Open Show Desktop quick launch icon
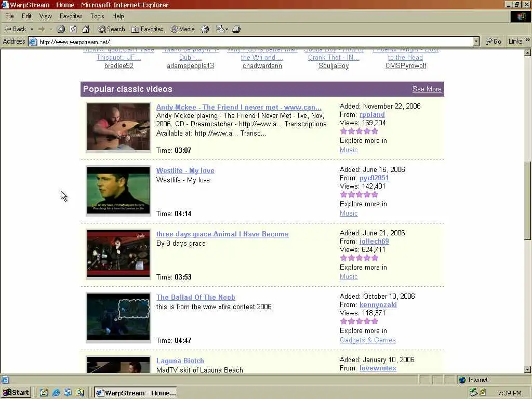The width and height of the screenshot is (532, 399). coord(44,393)
